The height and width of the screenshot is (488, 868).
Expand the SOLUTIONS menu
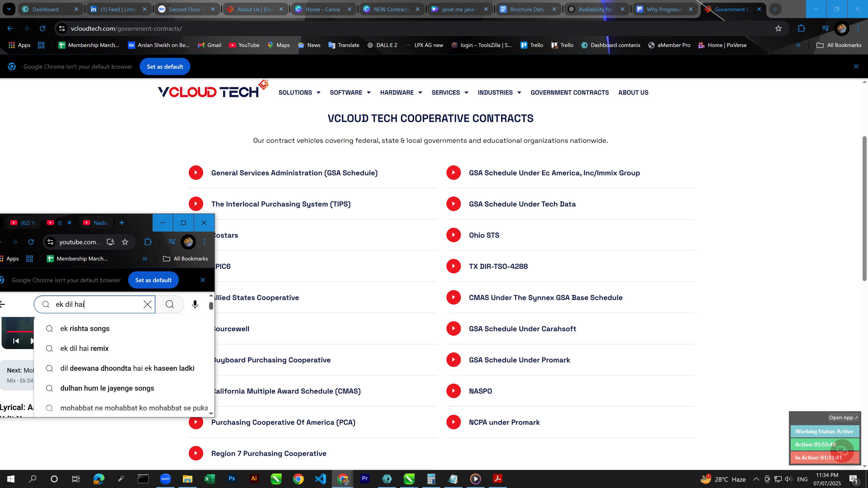(299, 93)
